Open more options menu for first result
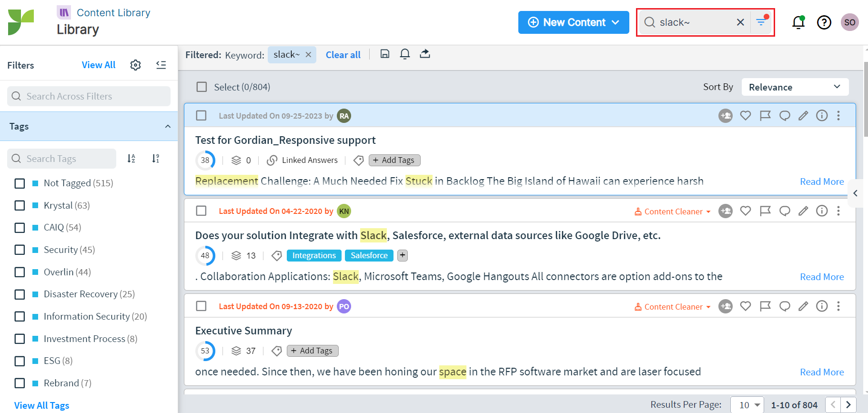Image resolution: width=868 pixels, height=413 pixels. [x=838, y=116]
